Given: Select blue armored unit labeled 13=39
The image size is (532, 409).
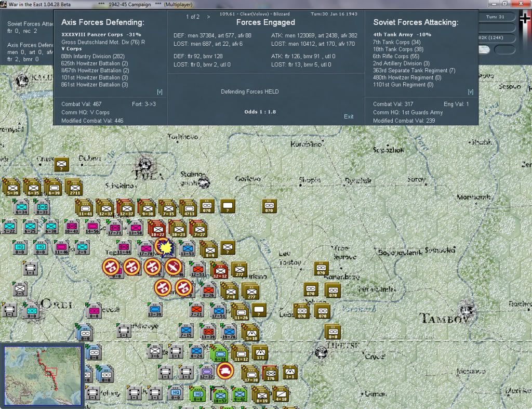Looking at the screenshot, I should pyautogui.click(x=154, y=310).
